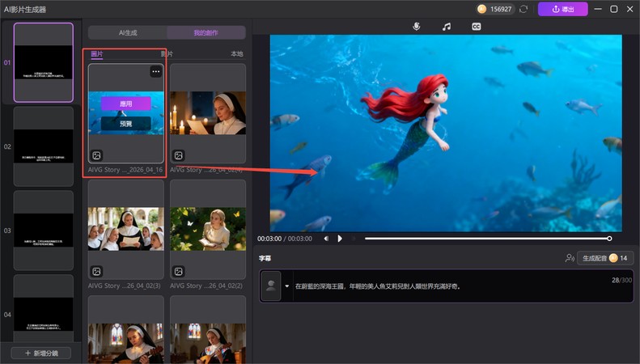
Task: Click the microphone voiceover icon above preview
Action: pyautogui.click(x=417, y=27)
